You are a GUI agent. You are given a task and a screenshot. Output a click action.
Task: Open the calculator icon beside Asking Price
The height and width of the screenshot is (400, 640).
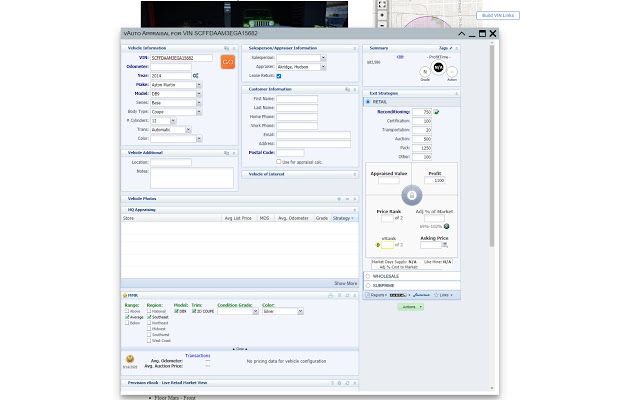pos(445,245)
